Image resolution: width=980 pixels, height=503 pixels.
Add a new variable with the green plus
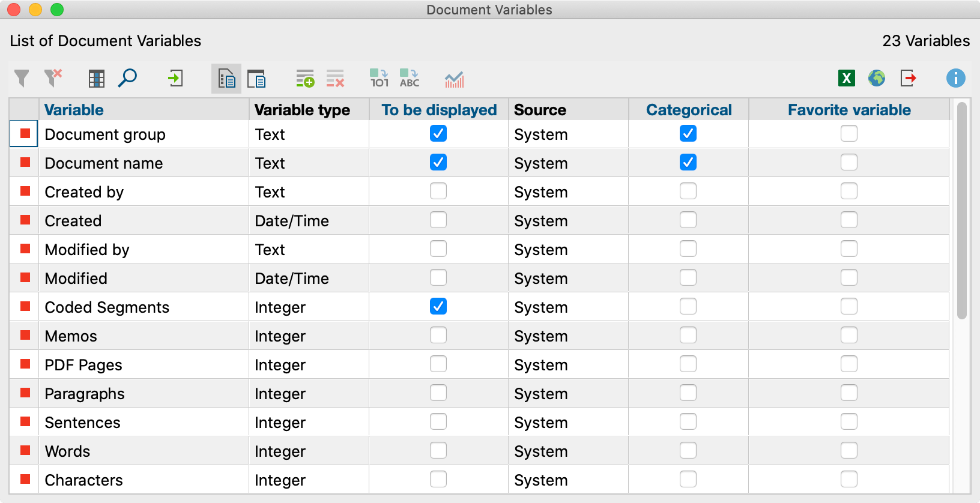pos(305,79)
